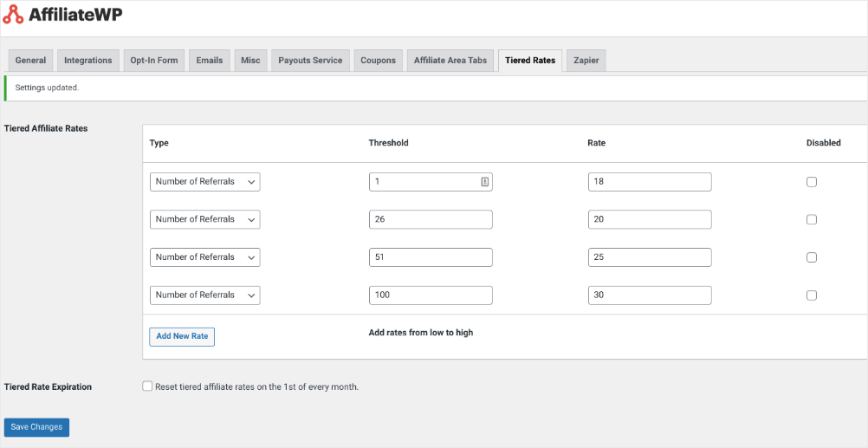Open the Coupons tab

point(378,61)
